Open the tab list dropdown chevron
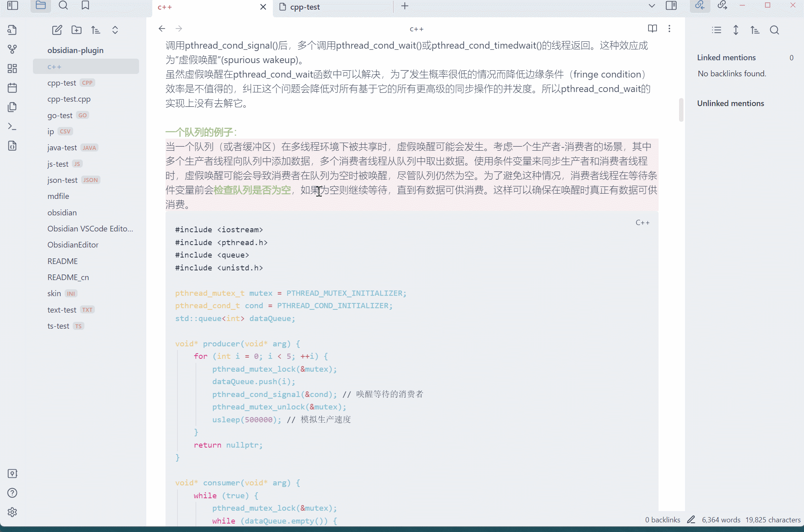Screen dimensions: 804x532 pyautogui.click(x=652, y=6)
